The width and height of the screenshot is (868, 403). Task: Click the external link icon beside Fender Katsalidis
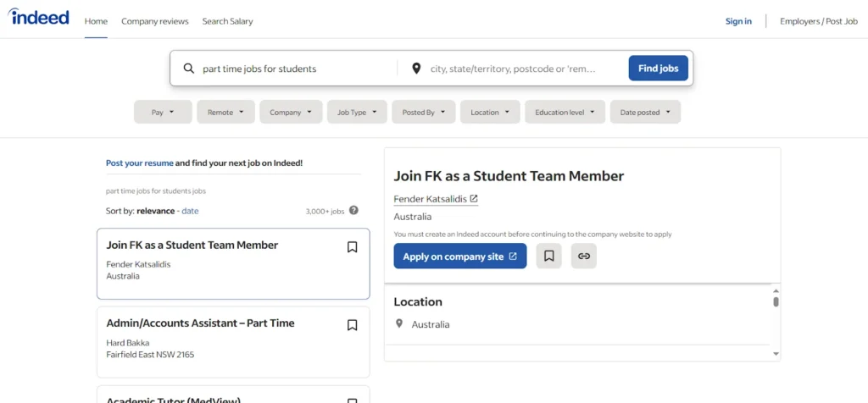coord(473,198)
